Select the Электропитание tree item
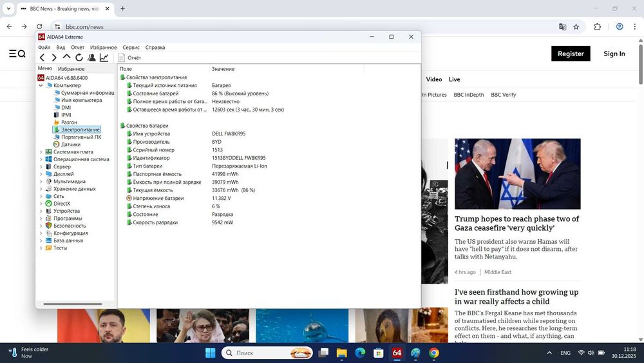The image size is (644, 363). coord(77,130)
